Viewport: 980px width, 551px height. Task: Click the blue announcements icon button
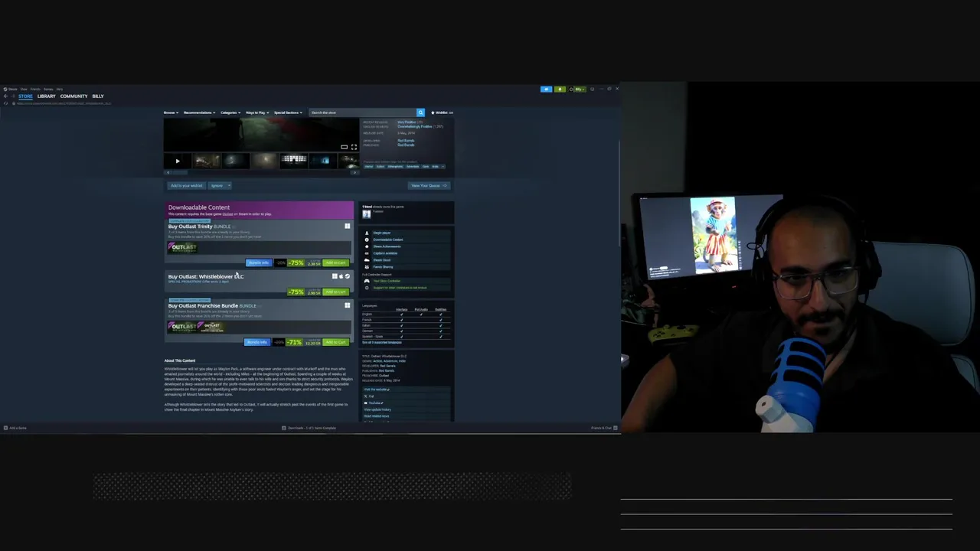click(546, 90)
